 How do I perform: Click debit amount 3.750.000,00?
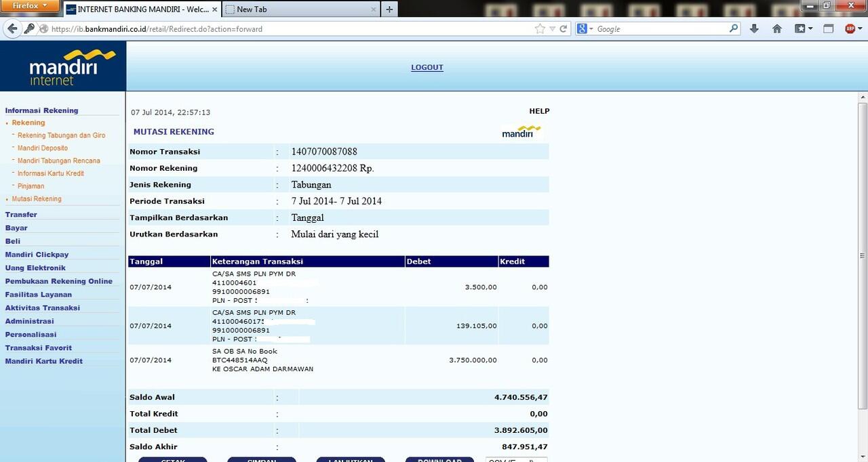tap(473, 360)
